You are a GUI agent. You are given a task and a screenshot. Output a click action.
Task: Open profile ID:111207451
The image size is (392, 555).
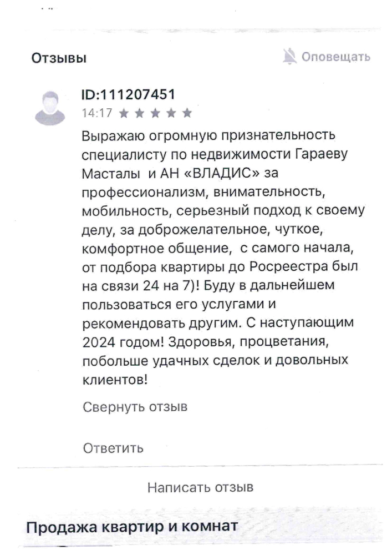pos(128,94)
